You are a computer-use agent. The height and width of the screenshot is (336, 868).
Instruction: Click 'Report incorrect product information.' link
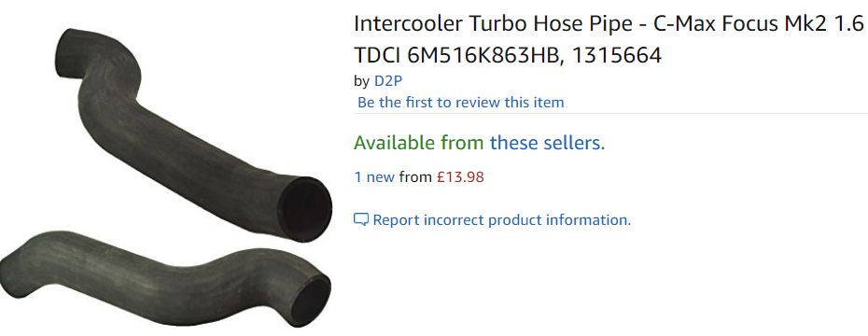pos(502,219)
